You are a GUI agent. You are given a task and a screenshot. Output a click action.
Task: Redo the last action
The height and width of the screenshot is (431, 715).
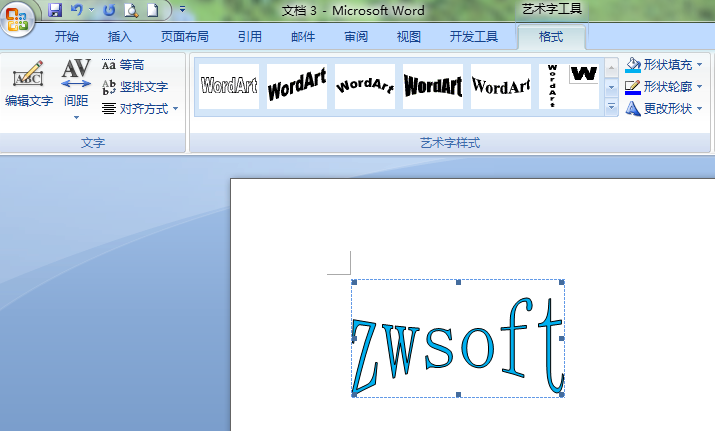[x=109, y=10]
